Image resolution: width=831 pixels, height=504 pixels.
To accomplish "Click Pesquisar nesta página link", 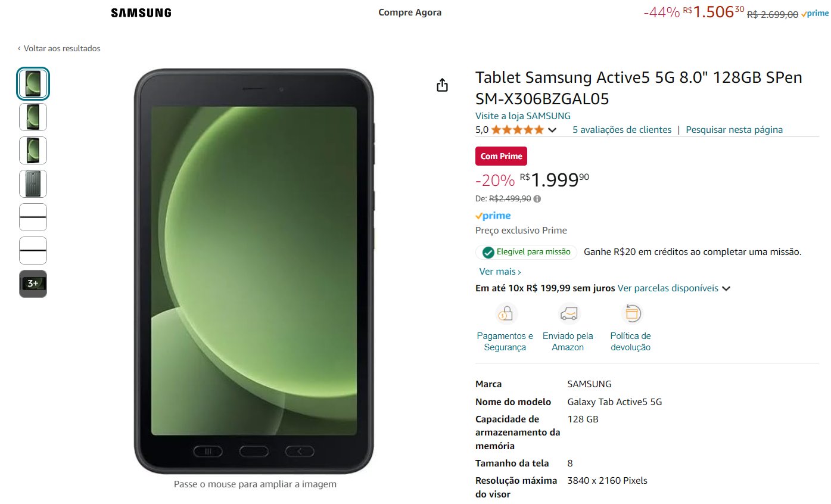I will tap(734, 130).
